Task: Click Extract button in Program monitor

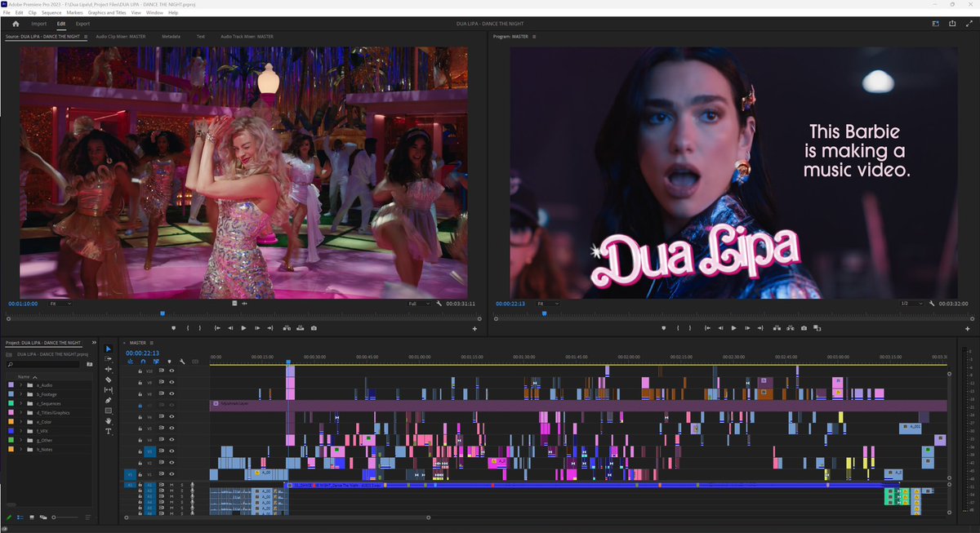Action: coord(791,328)
